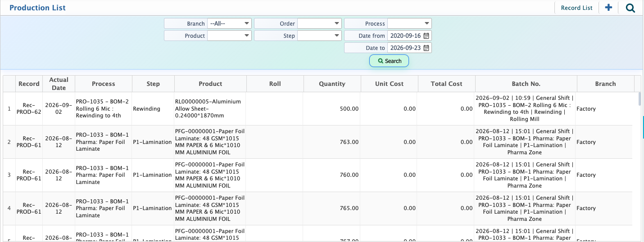Click the Roll column header
This screenshot has width=644, height=242.
275,84
